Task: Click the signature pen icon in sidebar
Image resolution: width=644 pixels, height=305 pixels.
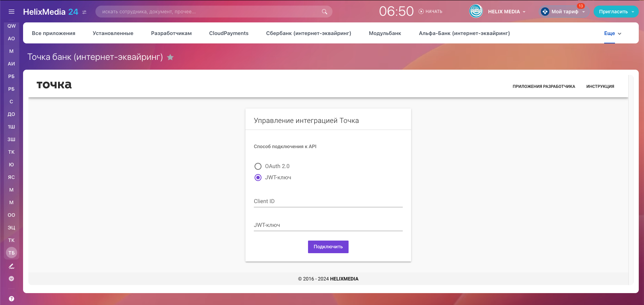Action: tap(12, 266)
